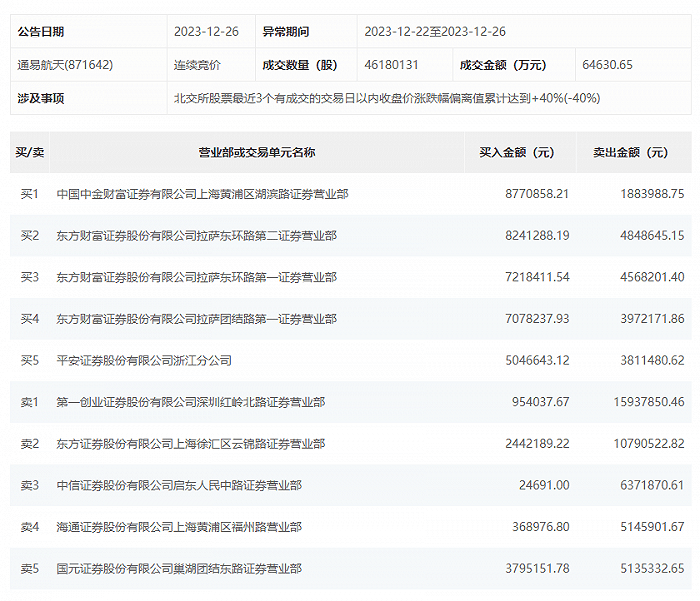Select sell amount 4568201.40
This screenshot has width=700, height=601.
(x=652, y=277)
